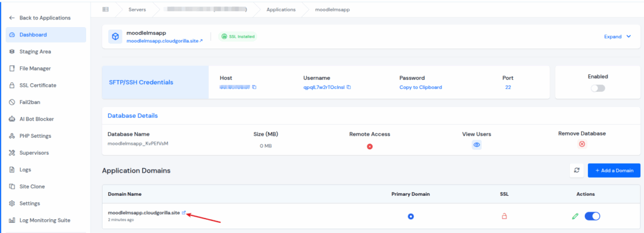The image size is (644, 233).
Task: Click the Staging Area layers icon
Action: coord(12,52)
